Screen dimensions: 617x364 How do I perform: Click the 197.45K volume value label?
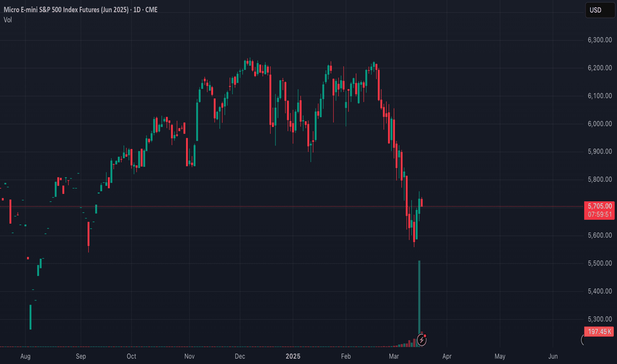pyautogui.click(x=599, y=332)
